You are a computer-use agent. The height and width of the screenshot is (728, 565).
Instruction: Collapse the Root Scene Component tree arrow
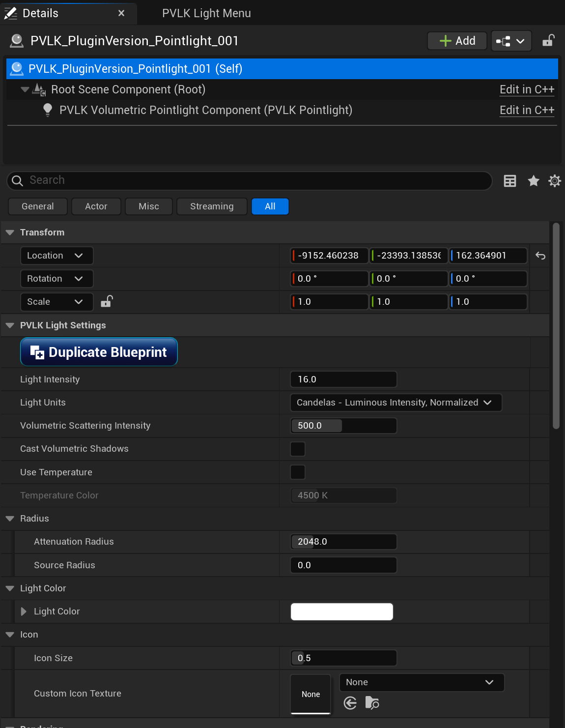[25, 89]
